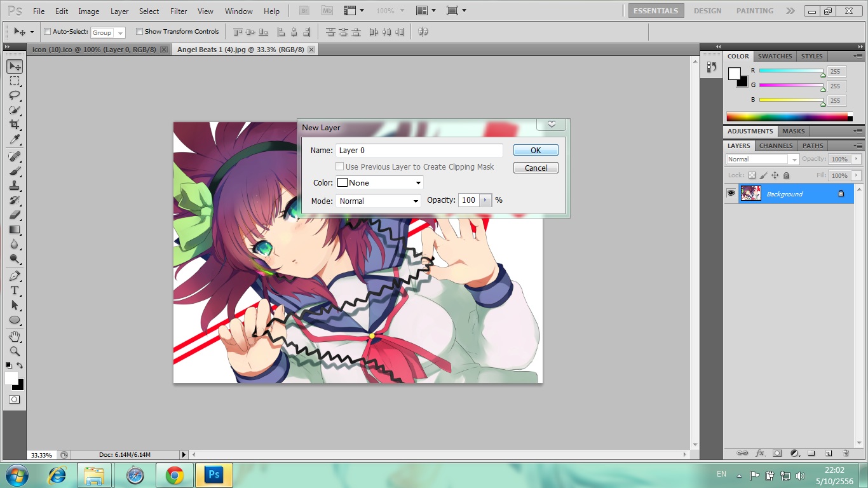Viewport: 868px width, 488px height.
Task: Select the Horizontal Type tool
Action: point(15,290)
